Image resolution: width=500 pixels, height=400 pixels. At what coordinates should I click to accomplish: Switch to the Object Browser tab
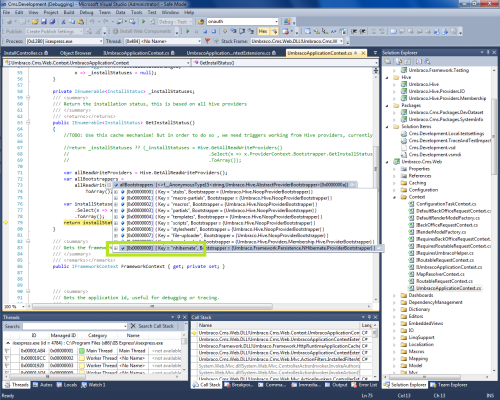[x=76, y=53]
